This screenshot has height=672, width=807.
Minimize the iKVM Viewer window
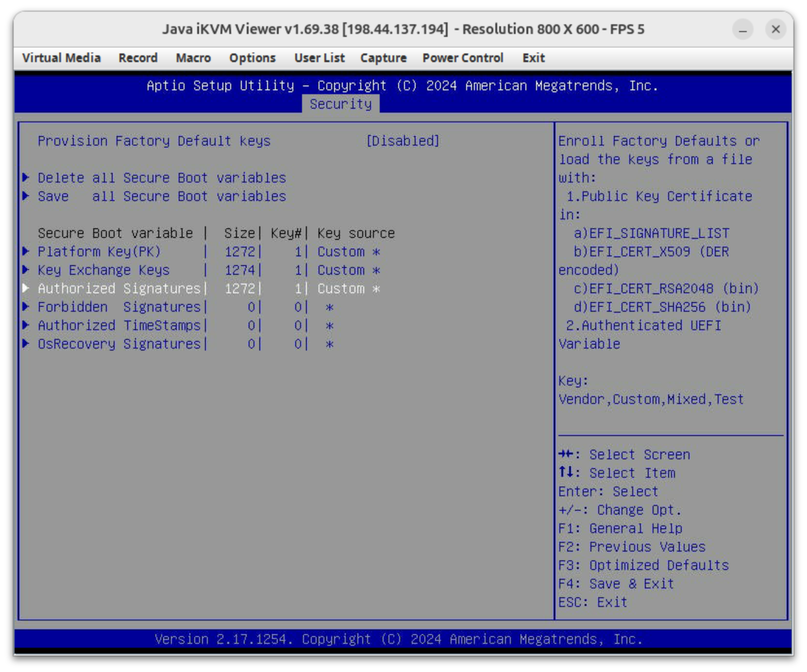[x=742, y=30]
